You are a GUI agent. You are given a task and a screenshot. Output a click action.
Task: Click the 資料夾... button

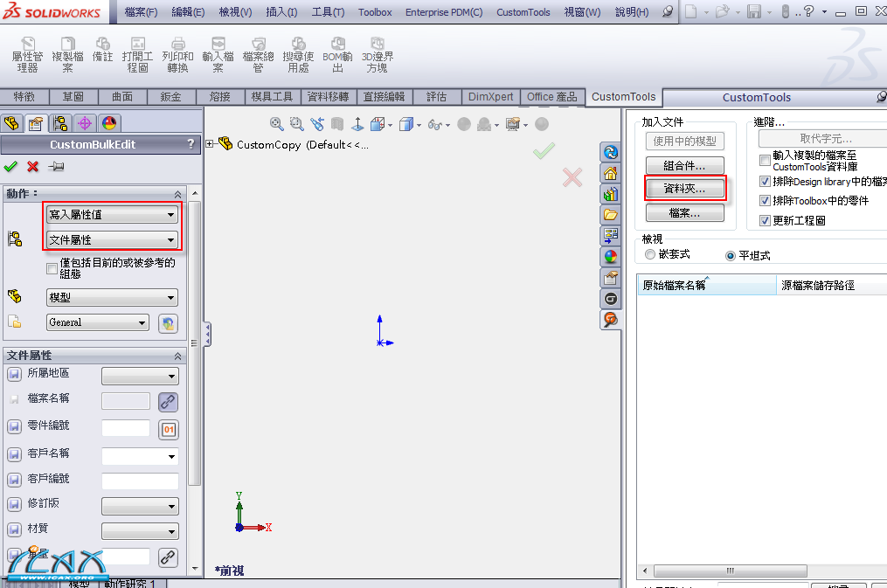click(x=685, y=189)
